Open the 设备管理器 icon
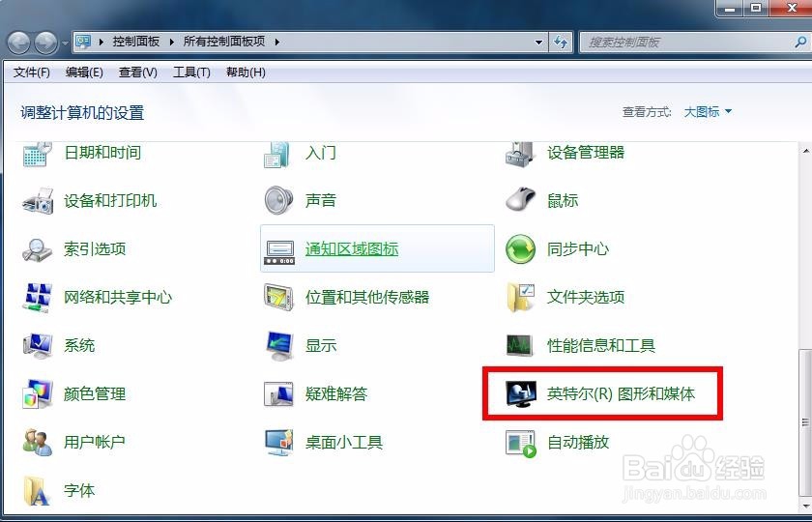The width and height of the screenshot is (812, 522). point(520,155)
